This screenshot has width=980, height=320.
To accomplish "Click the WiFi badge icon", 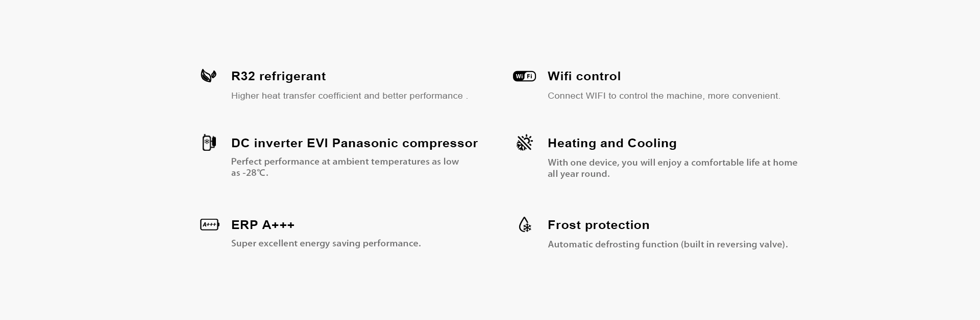I will coord(524,76).
